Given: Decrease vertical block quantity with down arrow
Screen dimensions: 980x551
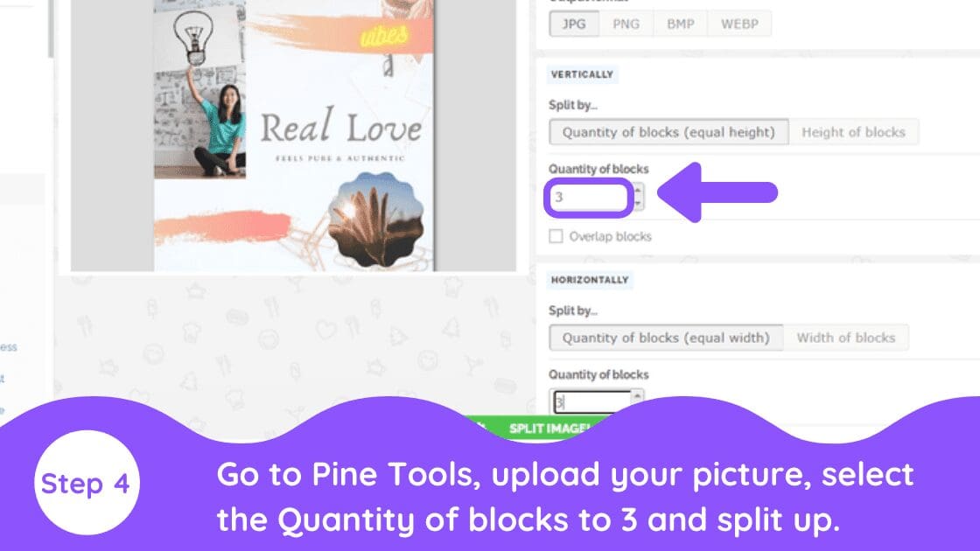Looking at the screenshot, I should pyautogui.click(x=638, y=204).
